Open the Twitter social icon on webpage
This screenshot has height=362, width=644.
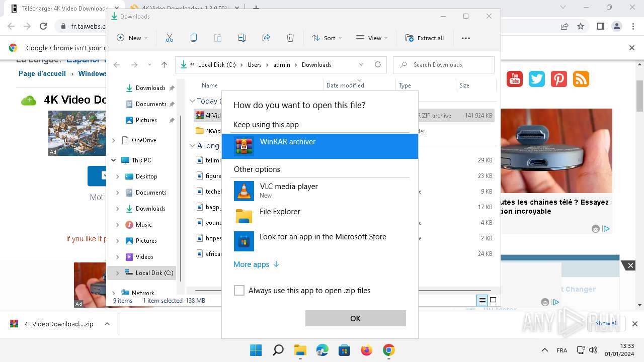537,79
